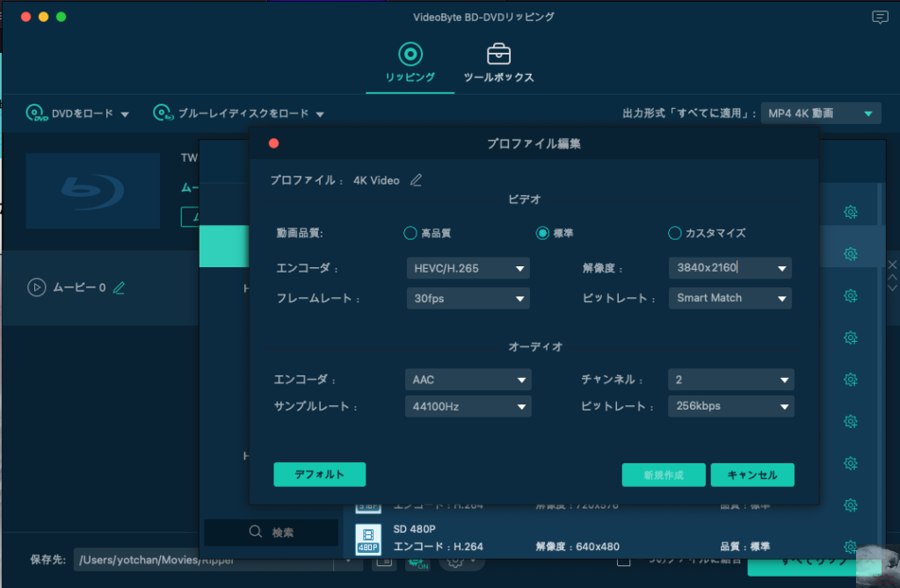This screenshot has height=588, width=900.
Task: Click the SD 480P format icon
Action: 368,540
